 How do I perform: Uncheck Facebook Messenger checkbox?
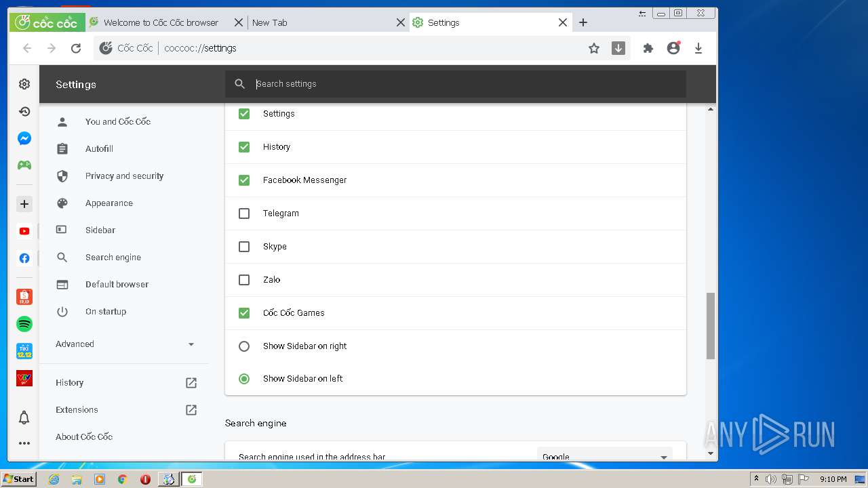[244, 180]
